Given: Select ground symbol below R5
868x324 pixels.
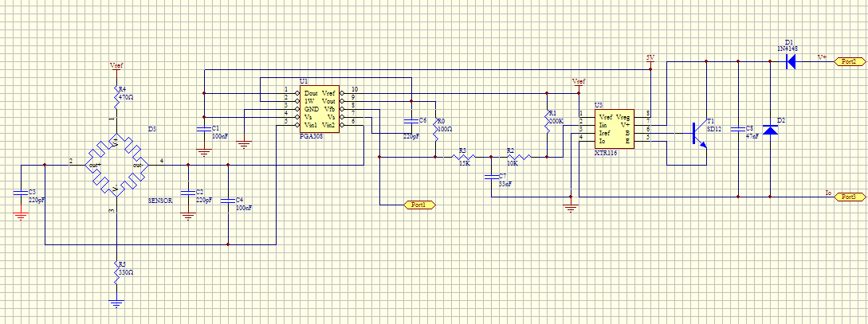Looking at the screenshot, I should pyautogui.click(x=117, y=303).
